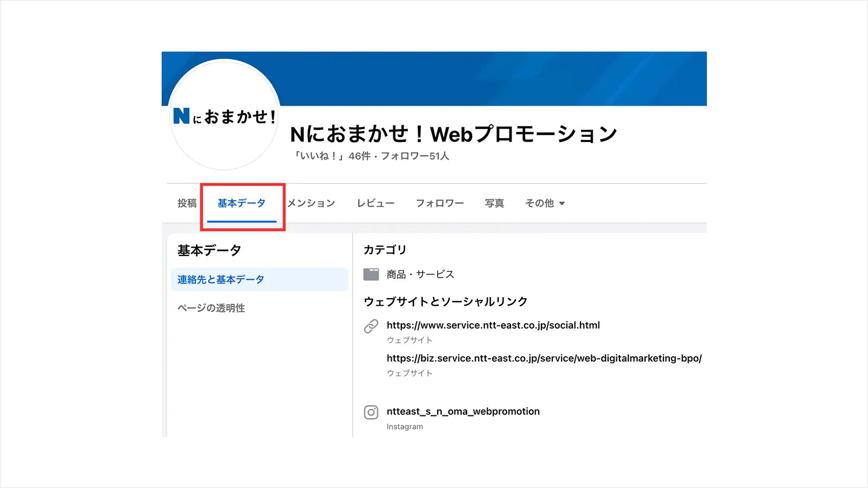Open the レビュー tab

point(375,203)
